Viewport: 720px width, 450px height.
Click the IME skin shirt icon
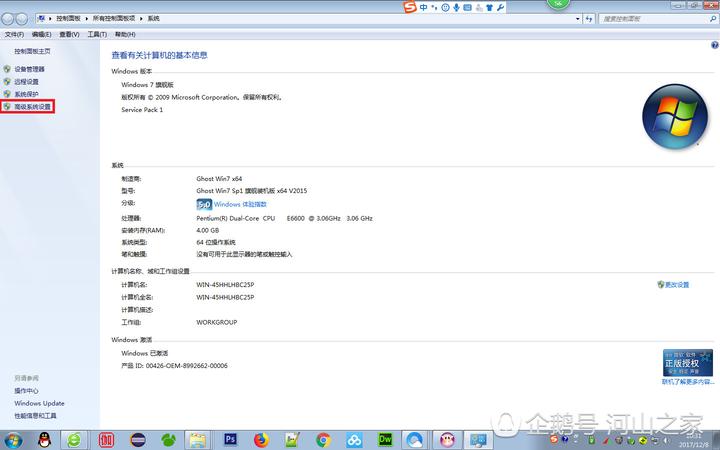tap(489, 7)
